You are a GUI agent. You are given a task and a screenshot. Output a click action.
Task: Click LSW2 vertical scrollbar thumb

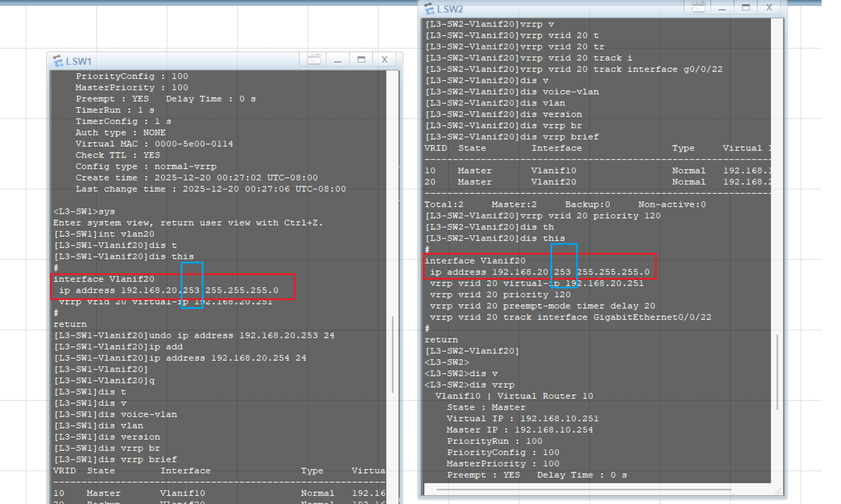point(777,372)
